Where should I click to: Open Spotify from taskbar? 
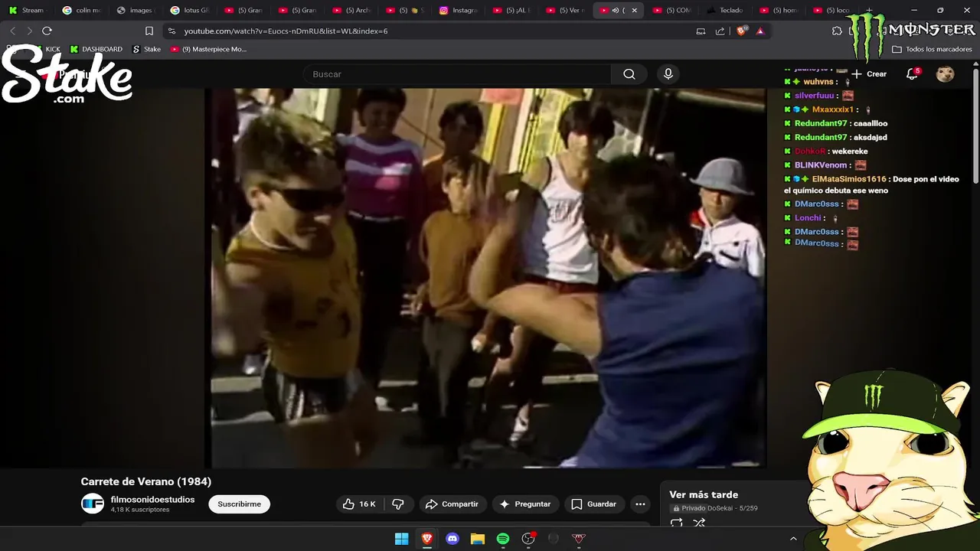503,539
